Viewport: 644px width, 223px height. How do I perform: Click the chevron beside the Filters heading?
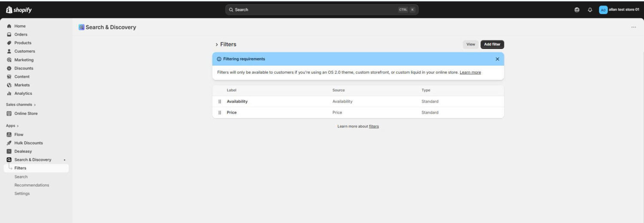[x=217, y=45]
